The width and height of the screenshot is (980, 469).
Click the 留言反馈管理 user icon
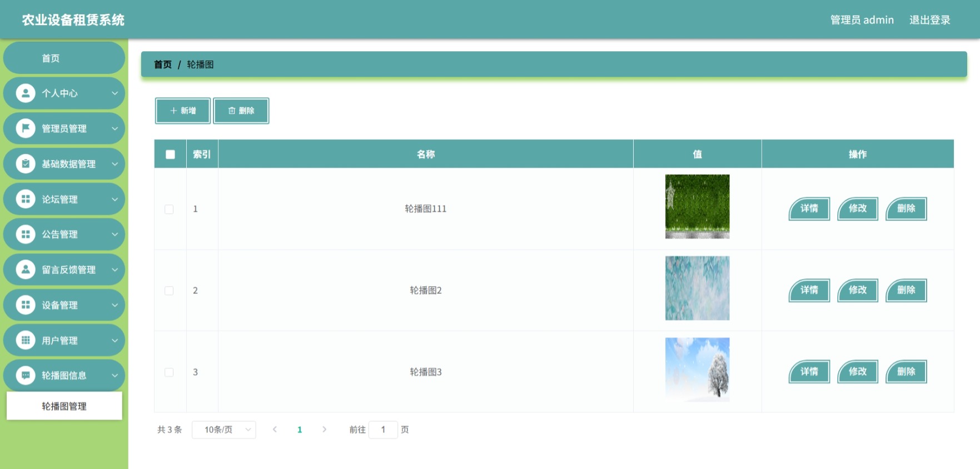[x=26, y=270]
